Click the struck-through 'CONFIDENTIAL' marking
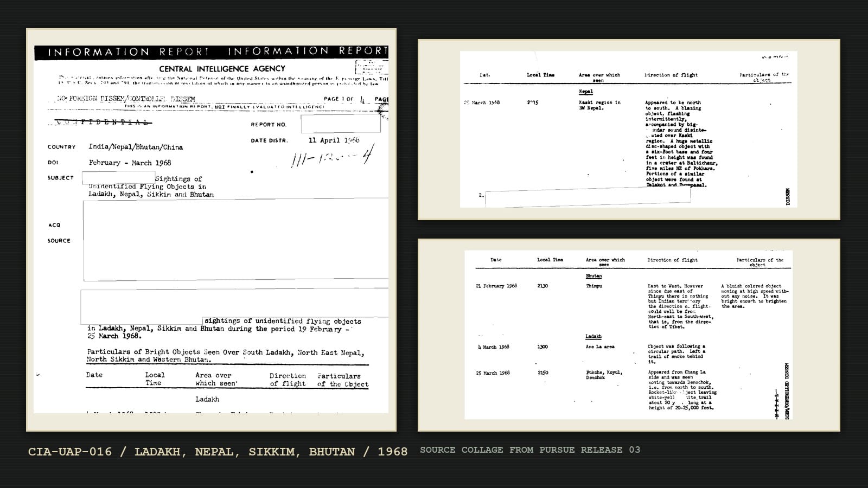 coord(104,123)
